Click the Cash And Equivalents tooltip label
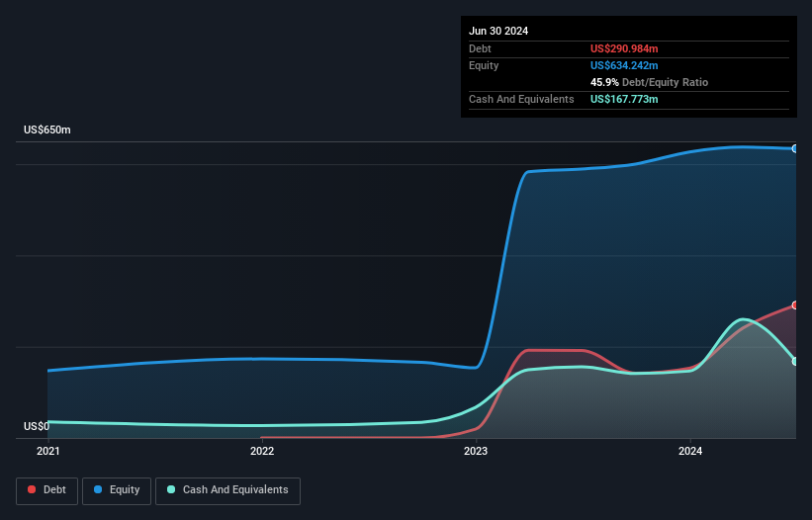The image size is (812, 520). point(521,99)
